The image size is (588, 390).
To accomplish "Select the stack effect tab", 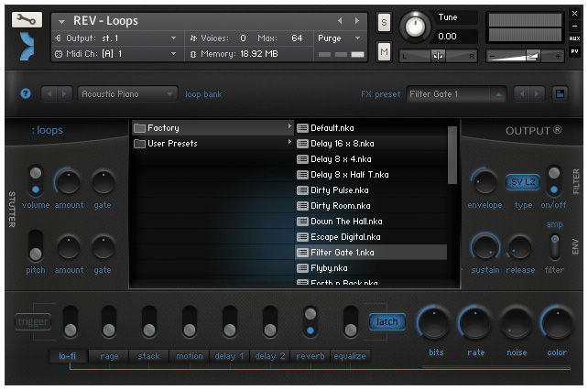I will (x=149, y=356).
